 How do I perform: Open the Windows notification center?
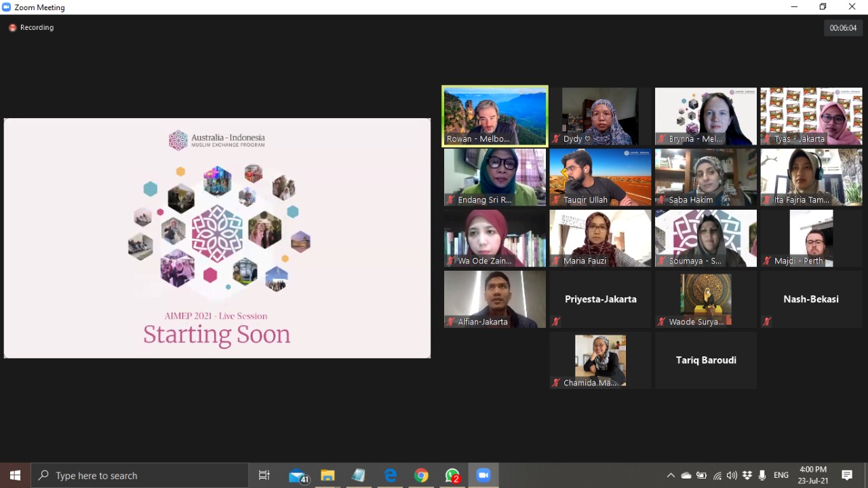(847, 475)
